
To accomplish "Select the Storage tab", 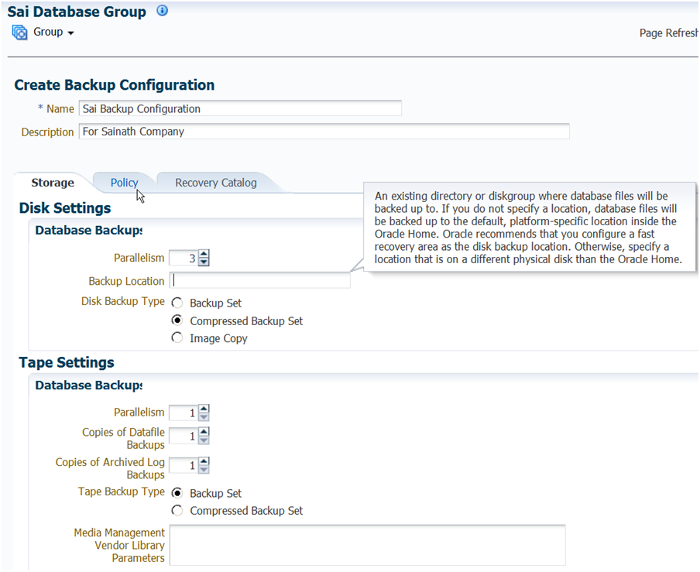I will 52,182.
